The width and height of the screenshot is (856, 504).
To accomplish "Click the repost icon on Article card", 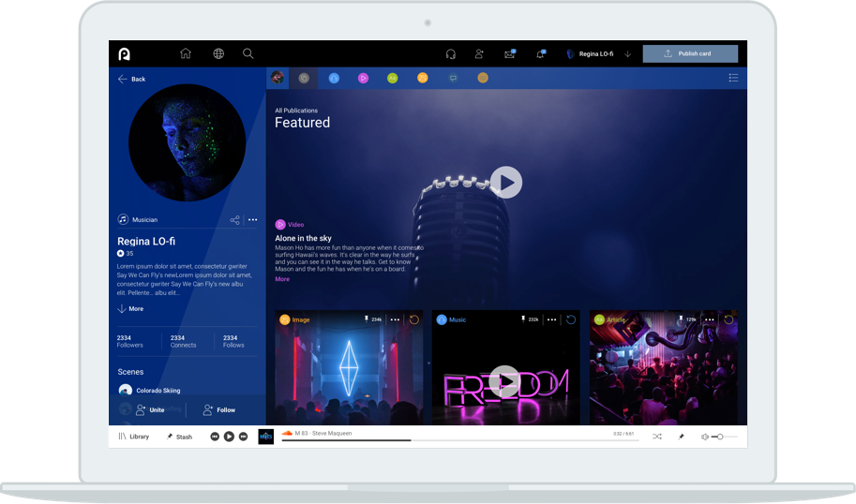I will (x=728, y=319).
